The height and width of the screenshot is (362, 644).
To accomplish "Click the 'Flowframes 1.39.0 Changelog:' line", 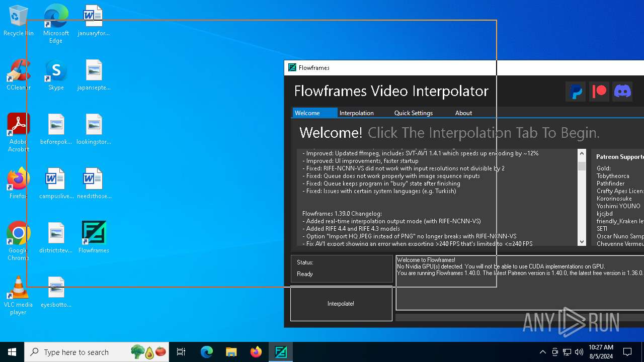I will point(342,213).
